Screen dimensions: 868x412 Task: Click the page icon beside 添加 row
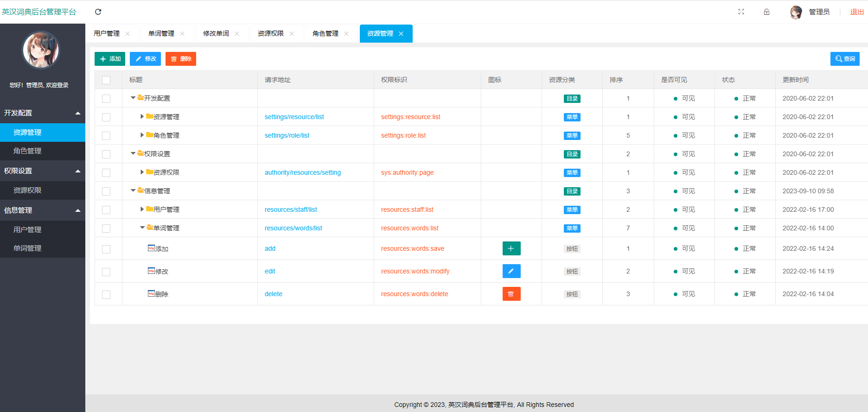[x=151, y=248]
